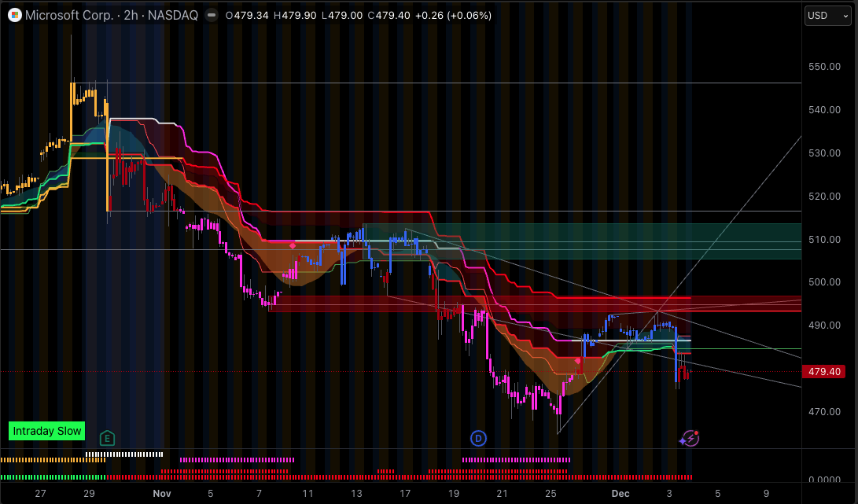
Task: Select the 479.40 last price label
Action: coord(823,371)
